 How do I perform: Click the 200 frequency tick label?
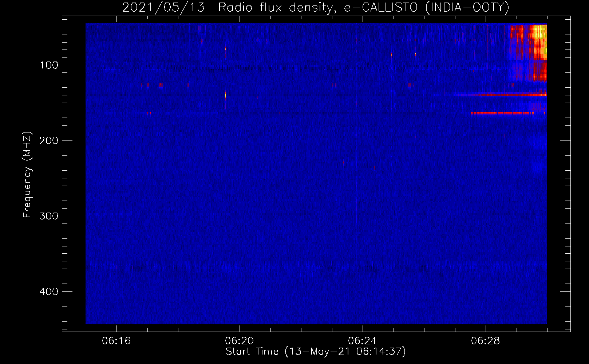click(49, 141)
